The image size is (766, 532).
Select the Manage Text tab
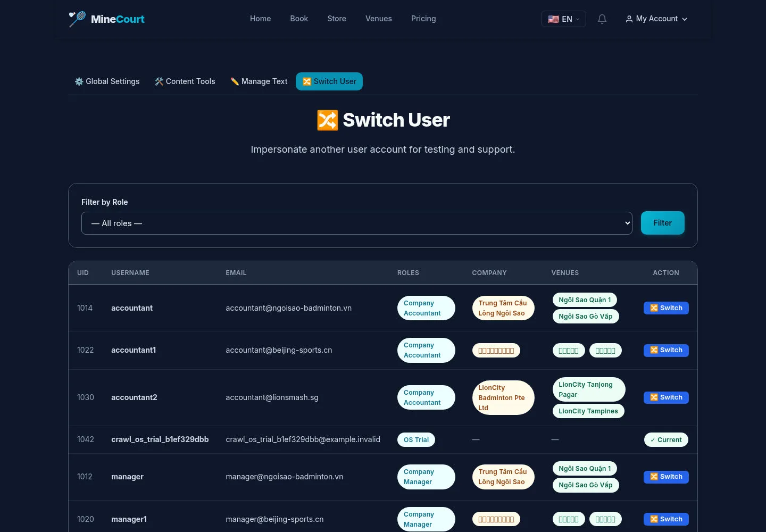coord(259,81)
